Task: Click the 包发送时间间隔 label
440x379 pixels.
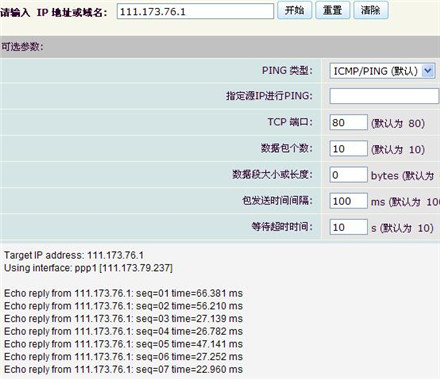Action: (x=277, y=200)
